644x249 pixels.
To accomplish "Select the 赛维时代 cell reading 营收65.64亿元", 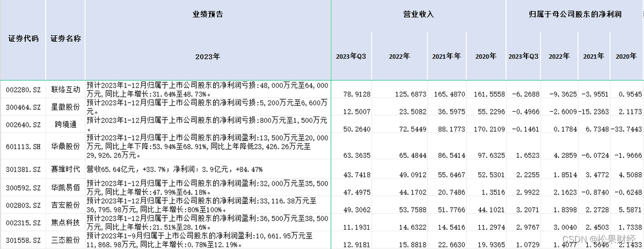I will pos(208,169).
